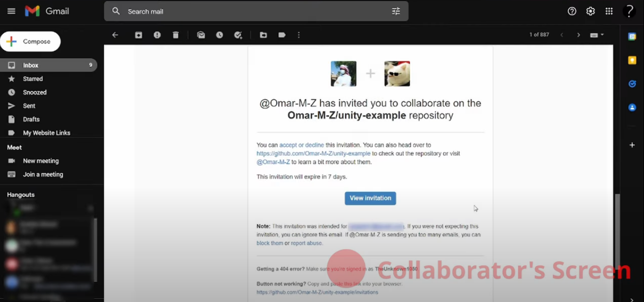Open the Google apps grid
The width and height of the screenshot is (644, 302).
pos(609,11)
